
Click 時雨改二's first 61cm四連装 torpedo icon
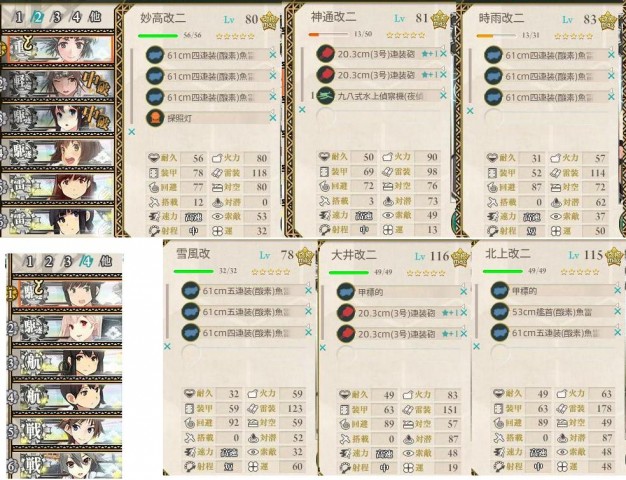(493, 55)
